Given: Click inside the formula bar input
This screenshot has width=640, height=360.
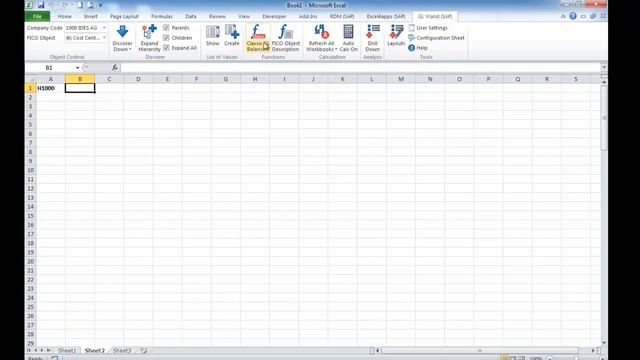Looking at the screenshot, I should [x=360, y=67].
